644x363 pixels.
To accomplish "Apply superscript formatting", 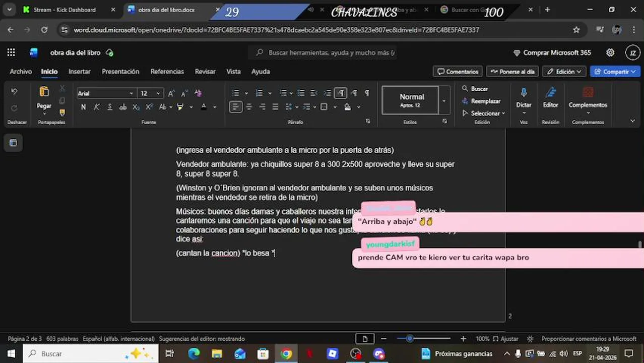I will pyautogui.click(x=149, y=107).
